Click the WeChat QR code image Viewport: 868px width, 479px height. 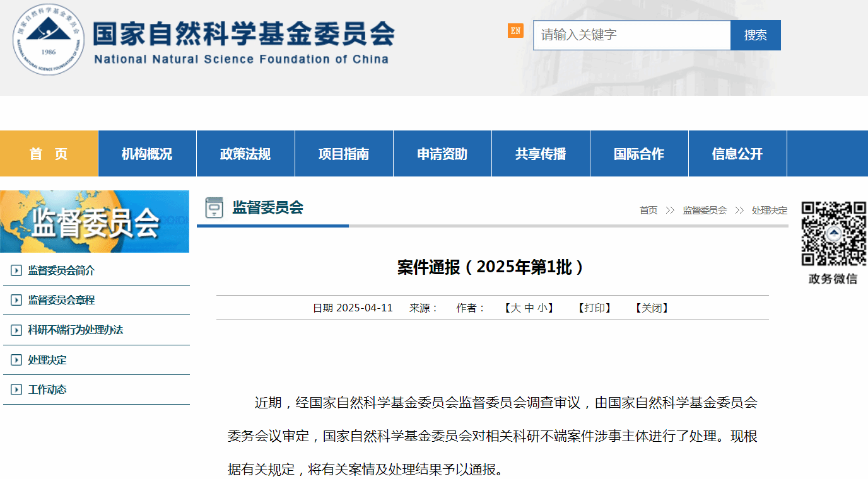(833, 234)
